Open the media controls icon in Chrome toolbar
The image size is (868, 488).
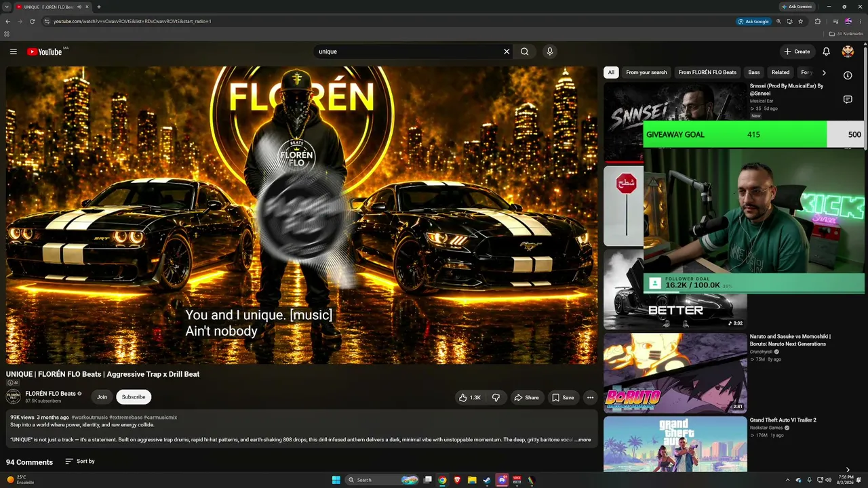(835, 22)
